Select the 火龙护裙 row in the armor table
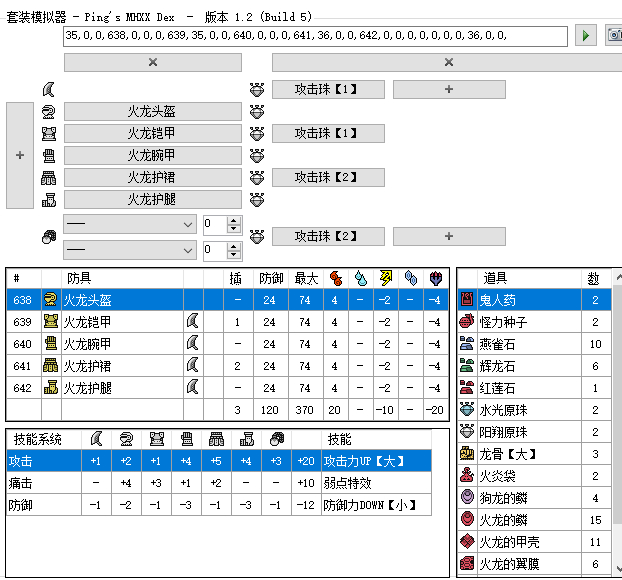The image size is (622, 580). pos(227,366)
